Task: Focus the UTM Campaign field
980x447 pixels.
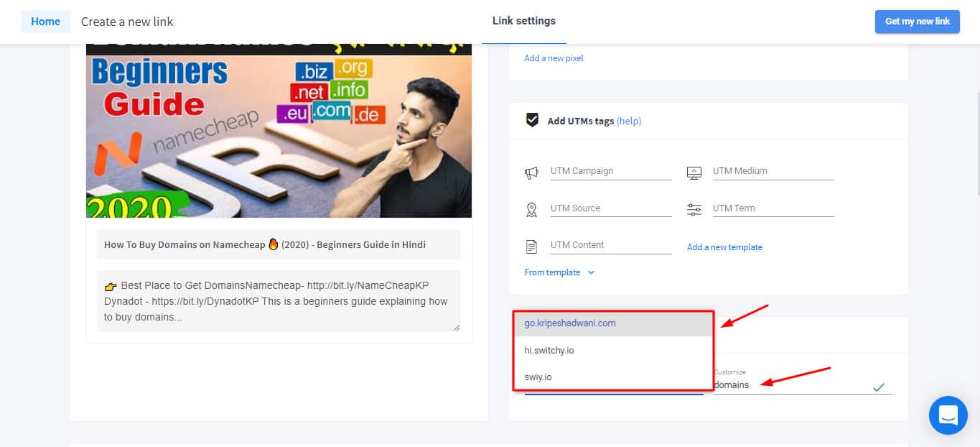Action: 611,171
